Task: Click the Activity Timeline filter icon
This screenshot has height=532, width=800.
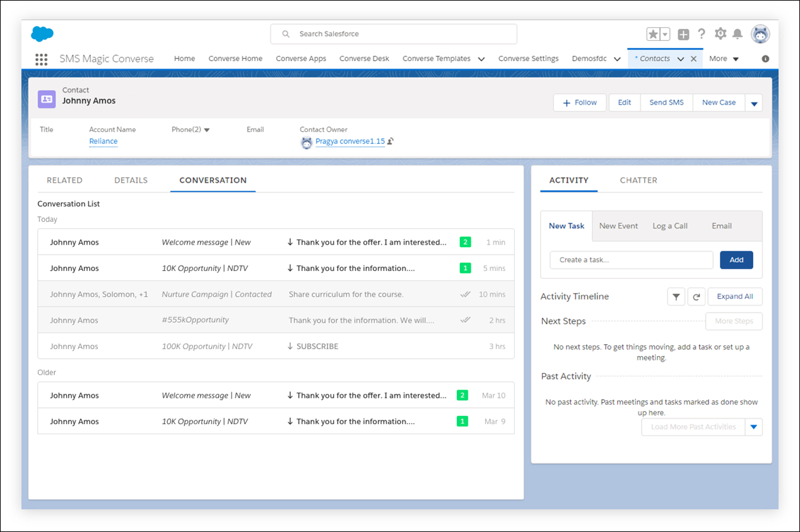Action: pyautogui.click(x=676, y=297)
